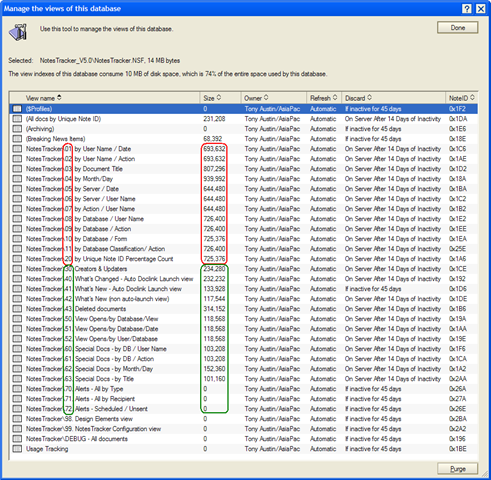
Task: Click the database views tool icon at top
Action: click(x=18, y=32)
